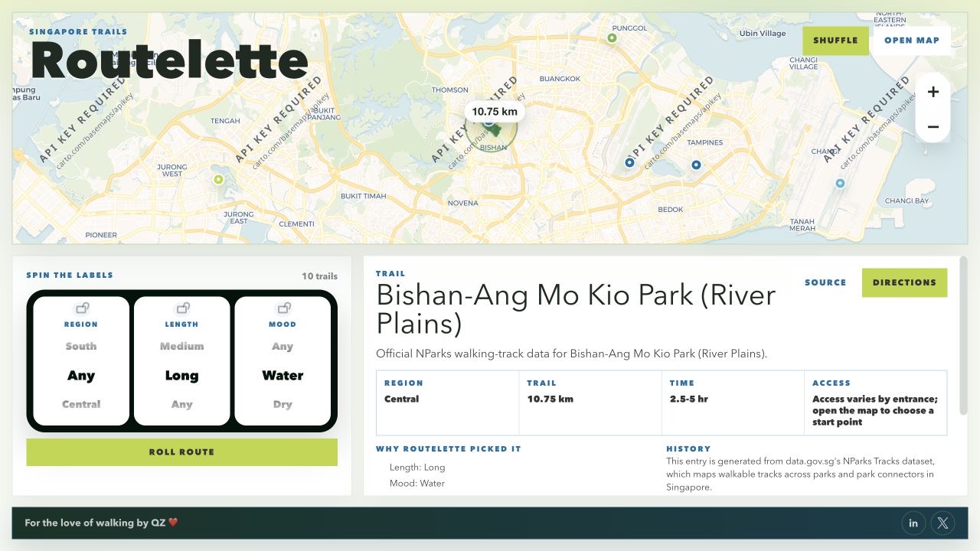
Task: Open Directions for the trail
Action: (x=904, y=282)
